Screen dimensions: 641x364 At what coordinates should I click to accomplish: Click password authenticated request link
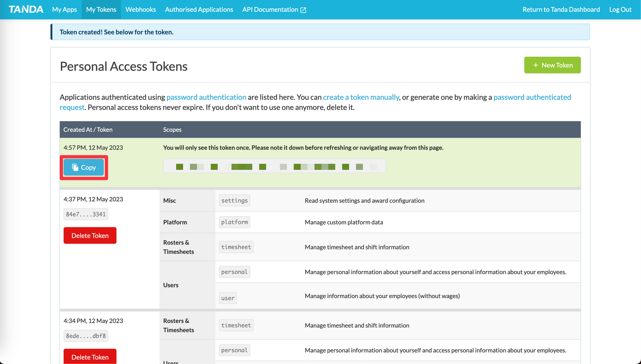[532, 97]
